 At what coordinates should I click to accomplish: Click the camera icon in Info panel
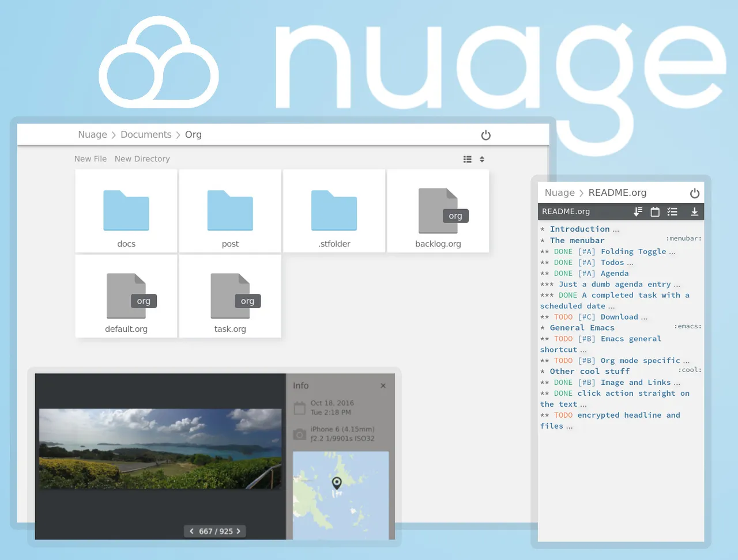300,434
